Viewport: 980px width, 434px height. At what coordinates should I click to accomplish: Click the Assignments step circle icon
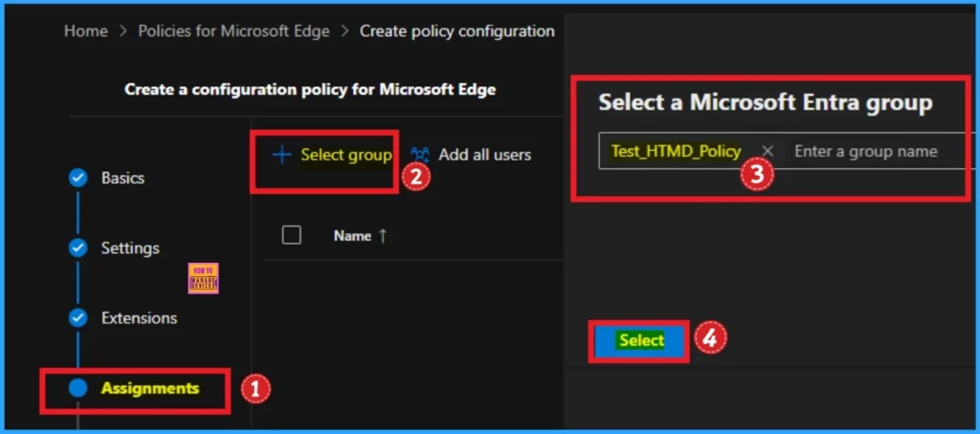tap(78, 388)
